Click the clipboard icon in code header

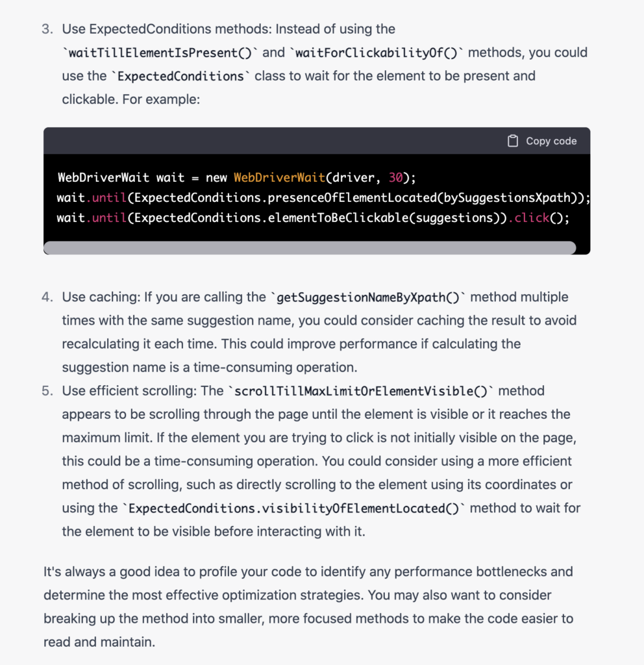pyautogui.click(x=513, y=141)
